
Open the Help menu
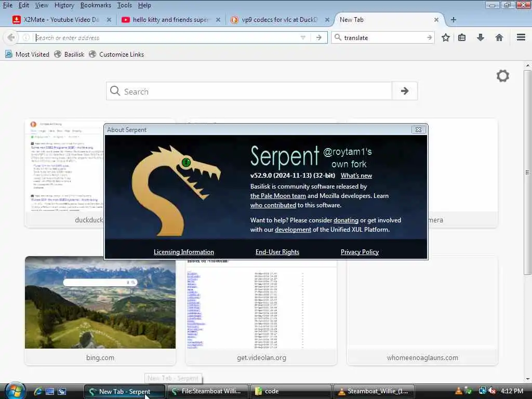click(x=144, y=5)
